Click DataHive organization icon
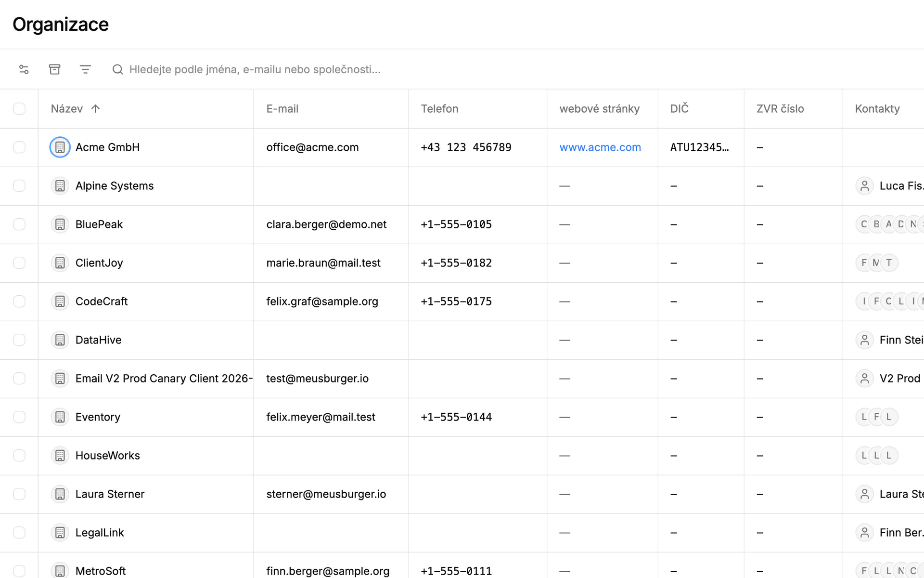Image resolution: width=924 pixels, height=578 pixels. [x=60, y=340]
